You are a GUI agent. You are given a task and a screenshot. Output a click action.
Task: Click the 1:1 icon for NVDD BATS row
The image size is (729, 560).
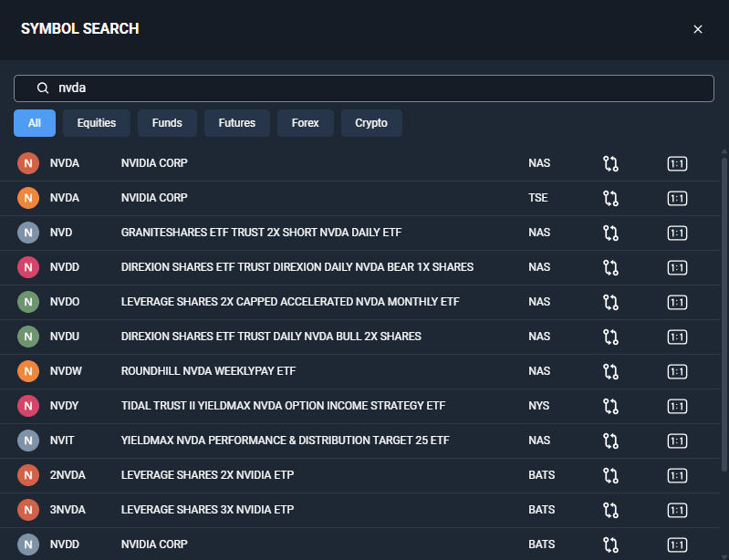pyautogui.click(x=677, y=544)
